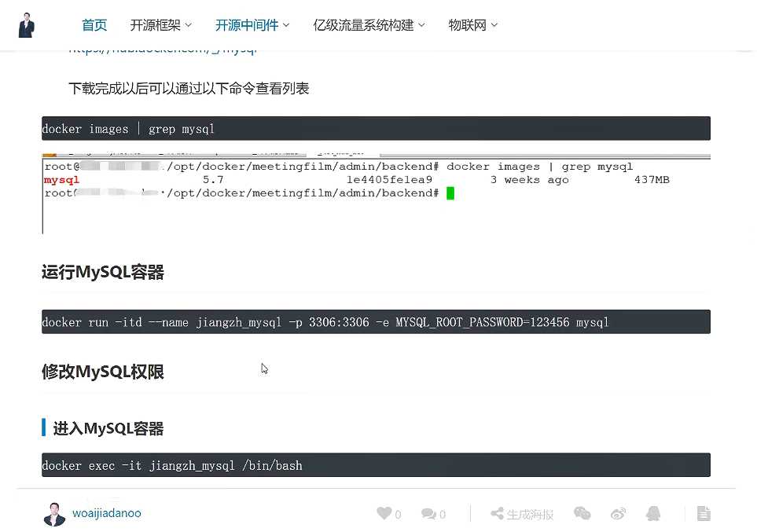Click the docker exec command code block

[376, 465]
